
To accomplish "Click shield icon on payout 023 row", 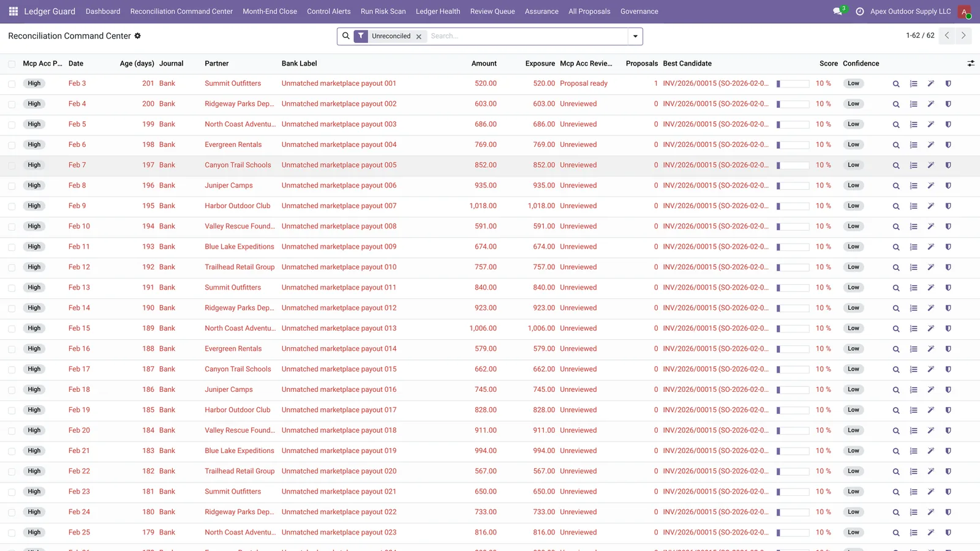I will pyautogui.click(x=948, y=533).
